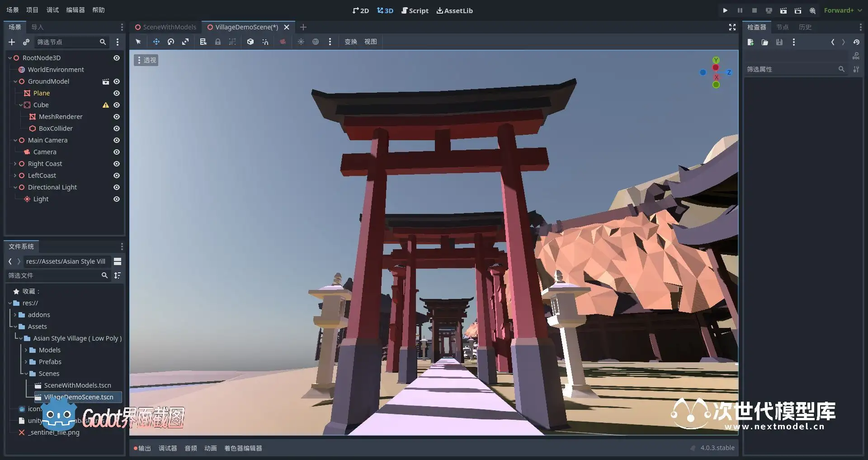Toggle distraction-free mode expand icon

732,27
